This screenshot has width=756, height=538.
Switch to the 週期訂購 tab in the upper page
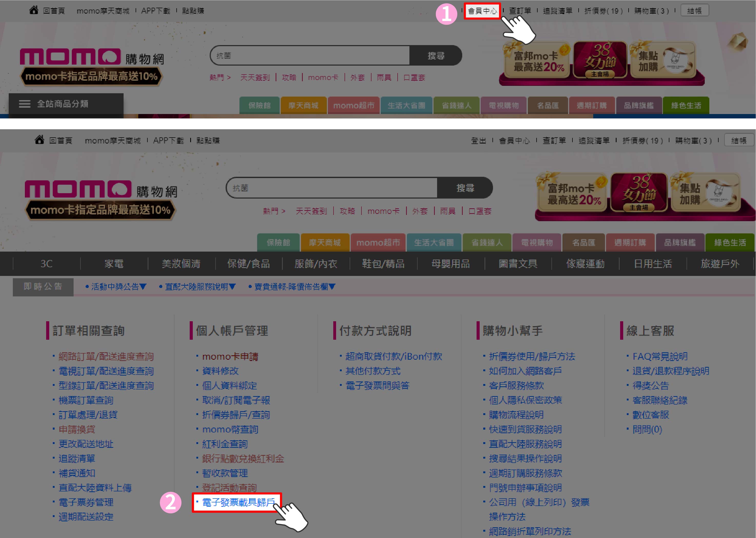click(592, 105)
